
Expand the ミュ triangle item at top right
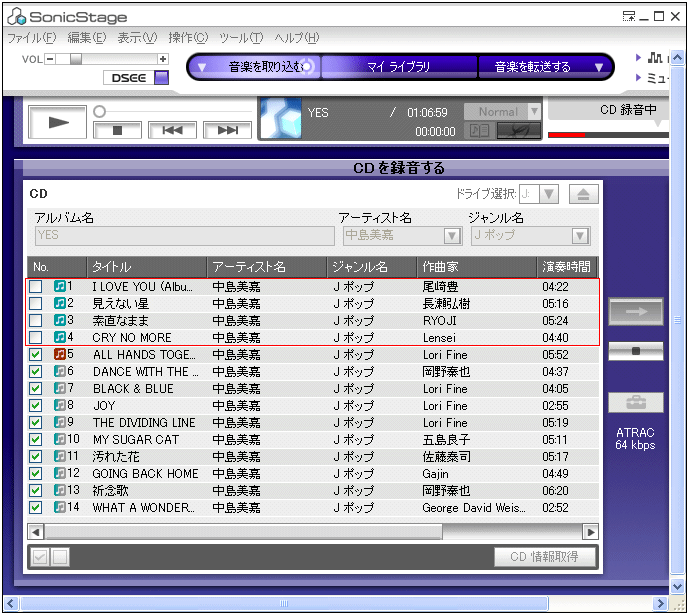(638, 78)
